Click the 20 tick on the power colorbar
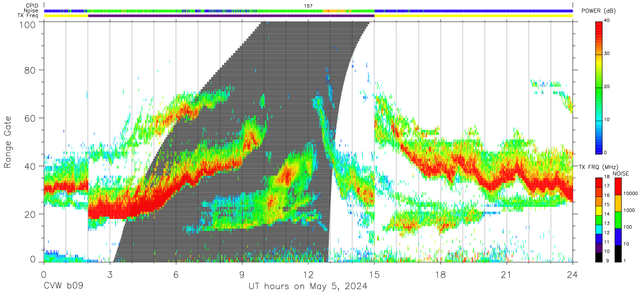 point(607,86)
